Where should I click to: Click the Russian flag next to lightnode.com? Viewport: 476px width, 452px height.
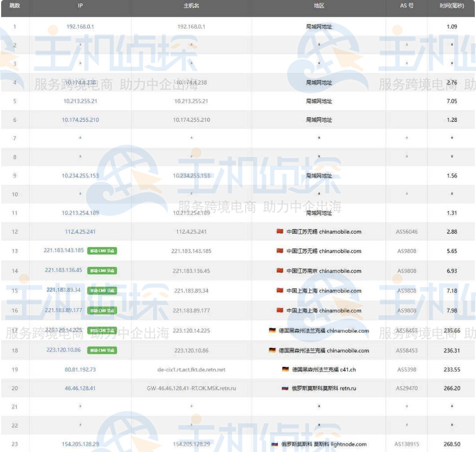(x=275, y=444)
